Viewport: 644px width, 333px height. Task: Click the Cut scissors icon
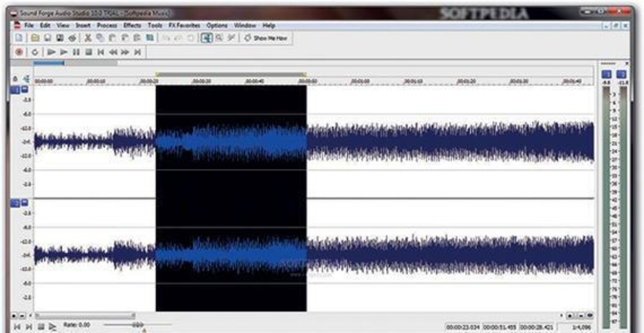coord(88,38)
